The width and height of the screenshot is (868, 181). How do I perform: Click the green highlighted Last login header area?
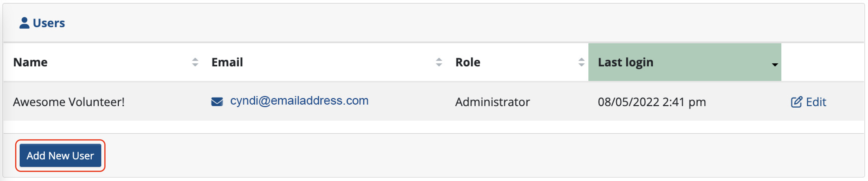(685, 62)
